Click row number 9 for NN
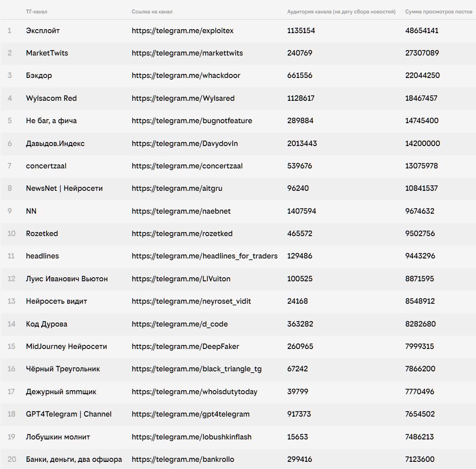This screenshot has height=469, width=476. [x=10, y=211]
